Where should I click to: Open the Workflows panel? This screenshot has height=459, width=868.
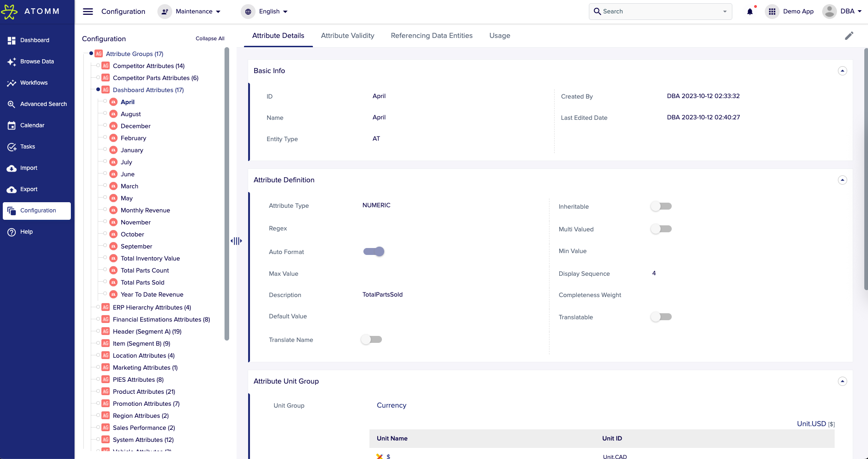[34, 83]
